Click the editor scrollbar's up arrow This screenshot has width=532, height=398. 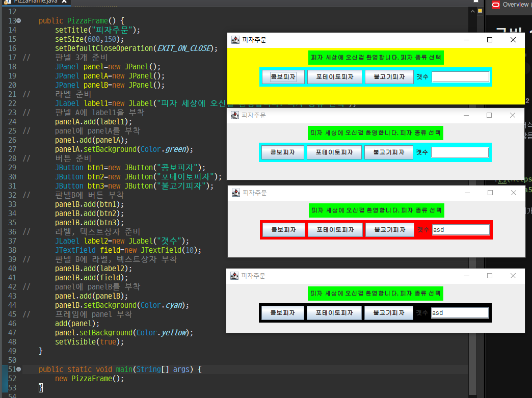tap(472, 11)
